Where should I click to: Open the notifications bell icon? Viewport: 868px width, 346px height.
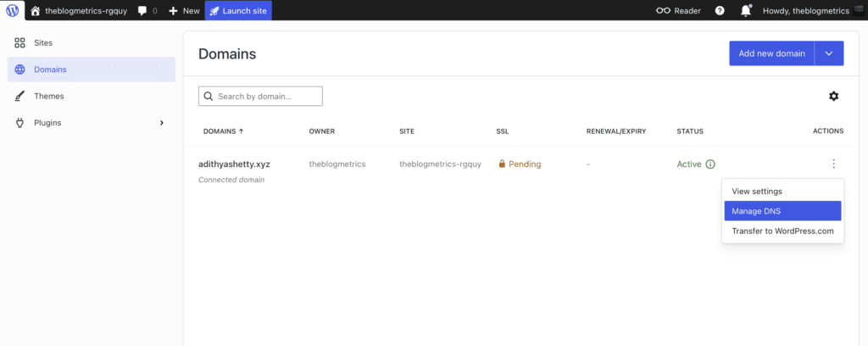746,10
